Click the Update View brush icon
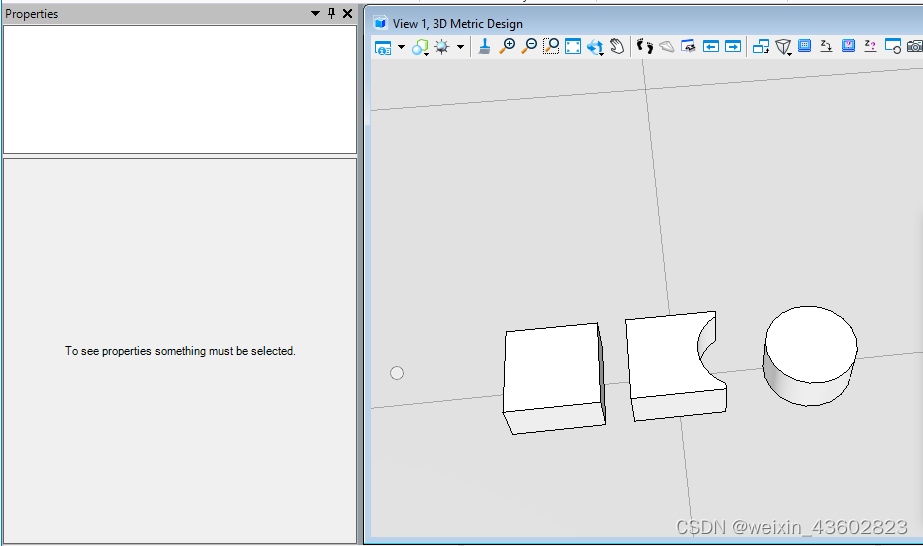 (484, 46)
